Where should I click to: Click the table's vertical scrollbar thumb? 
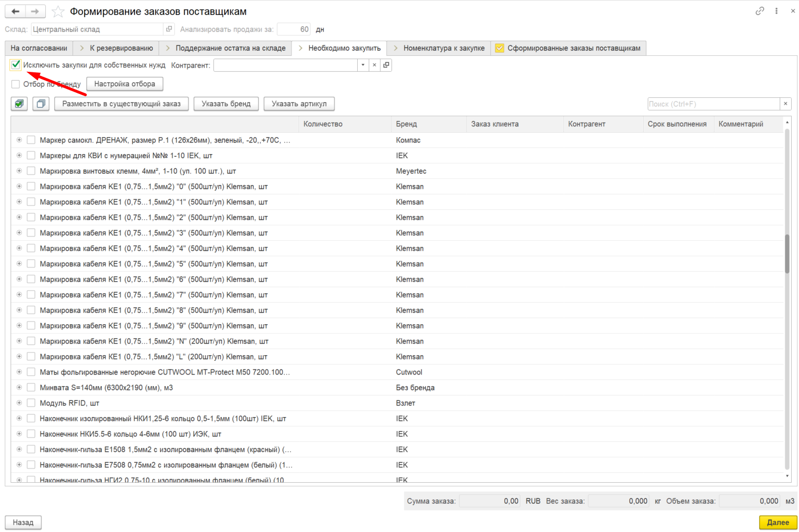(787, 254)
